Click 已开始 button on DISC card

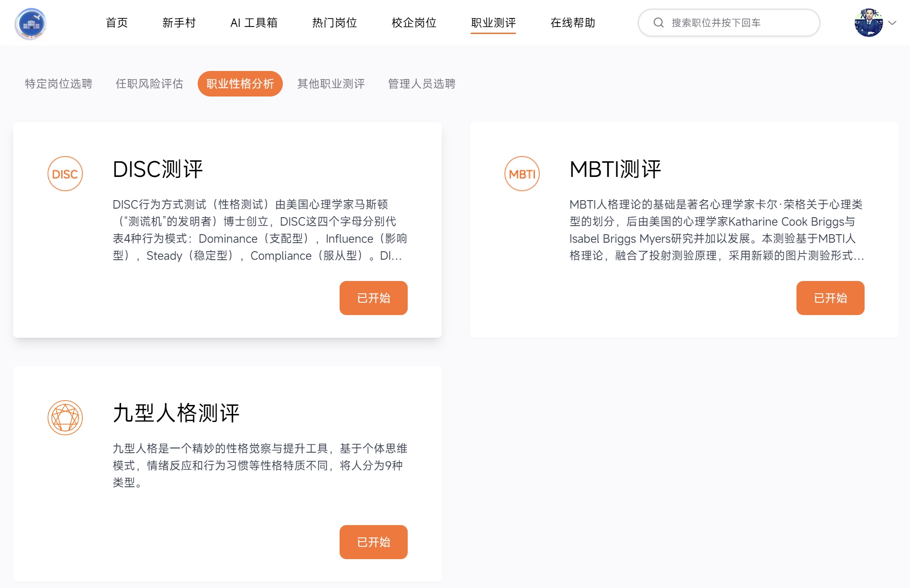(374, 298)
